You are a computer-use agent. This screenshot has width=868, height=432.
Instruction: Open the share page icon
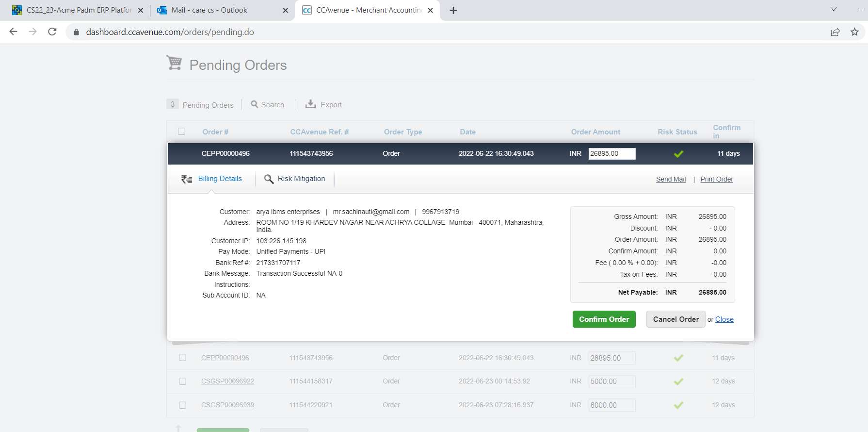pyautogui.click(x=835, y=32)
